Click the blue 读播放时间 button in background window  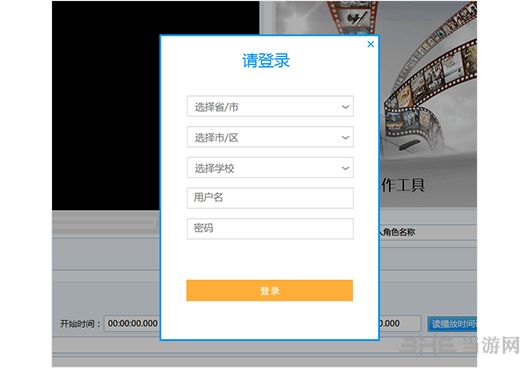pos(452,324)
